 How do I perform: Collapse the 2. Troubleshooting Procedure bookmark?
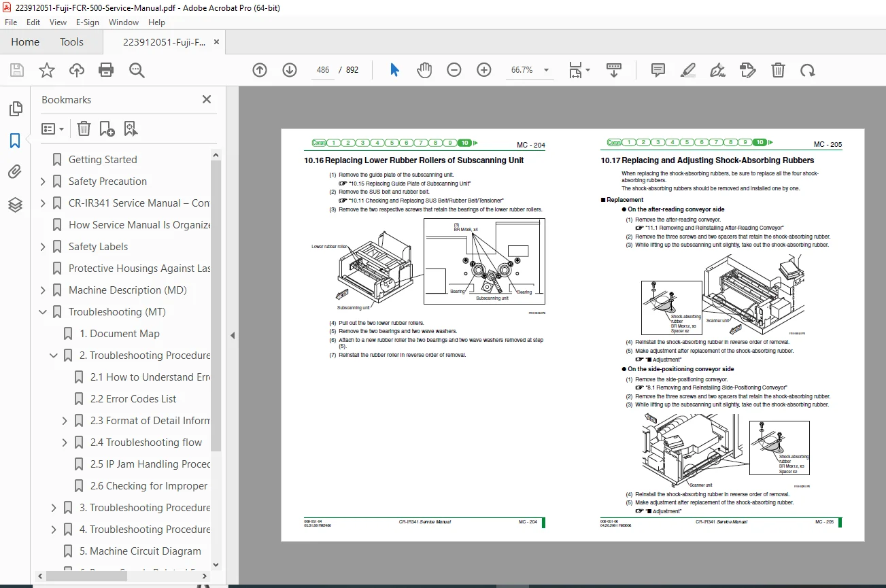click(54, 356)
